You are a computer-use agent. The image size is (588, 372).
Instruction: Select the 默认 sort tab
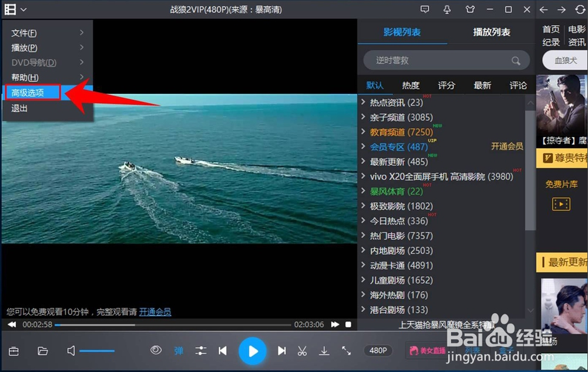point(375,86)
